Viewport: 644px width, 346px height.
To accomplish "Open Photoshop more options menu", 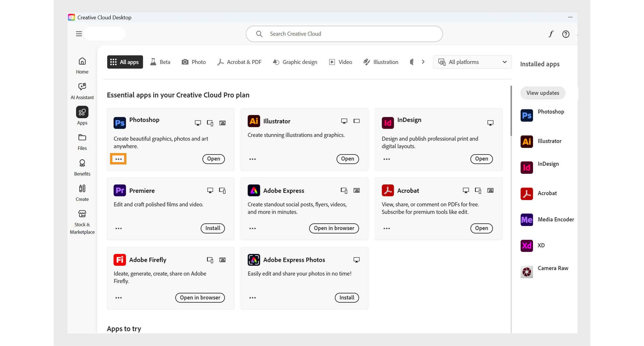I will pyautogui.click(x=118, y=159).
